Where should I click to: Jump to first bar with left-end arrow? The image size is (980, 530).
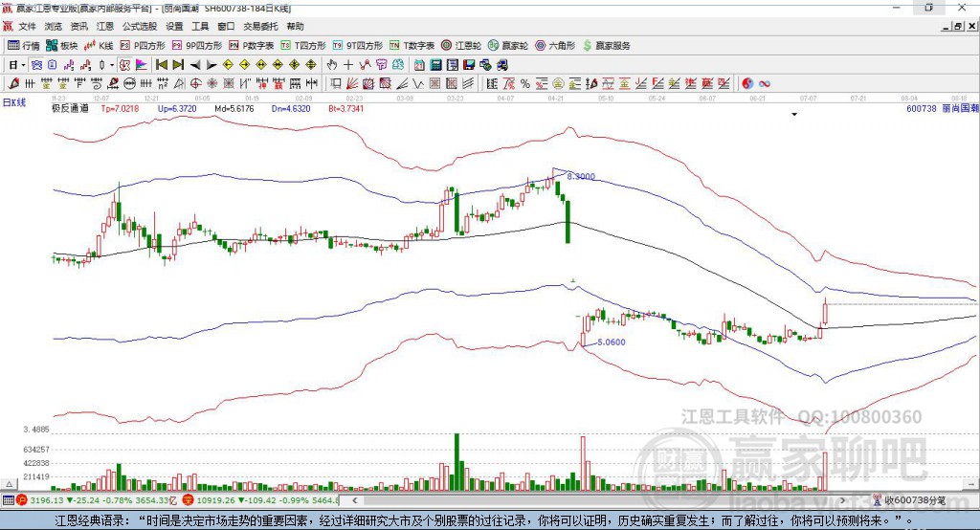pyautogui.click(x=161, y=65)
